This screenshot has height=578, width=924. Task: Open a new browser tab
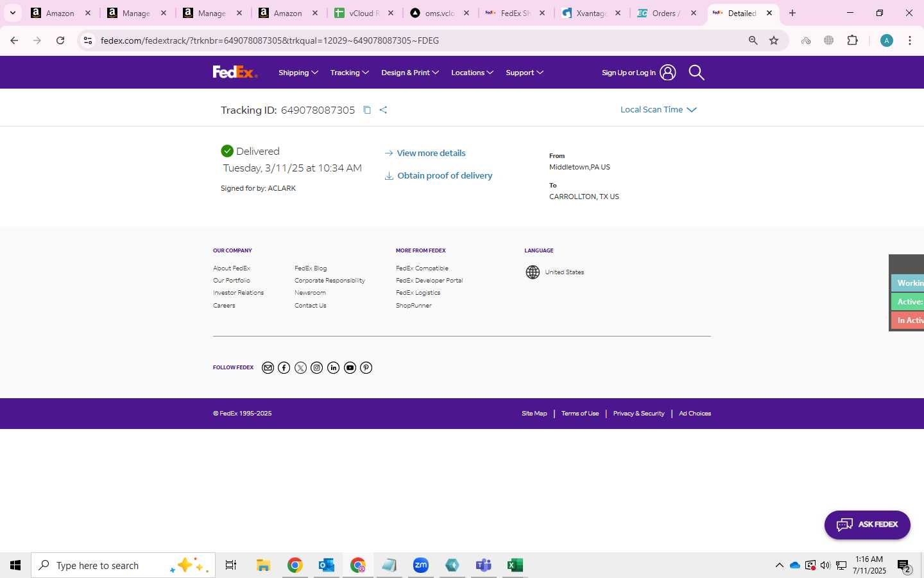[792, 13]
